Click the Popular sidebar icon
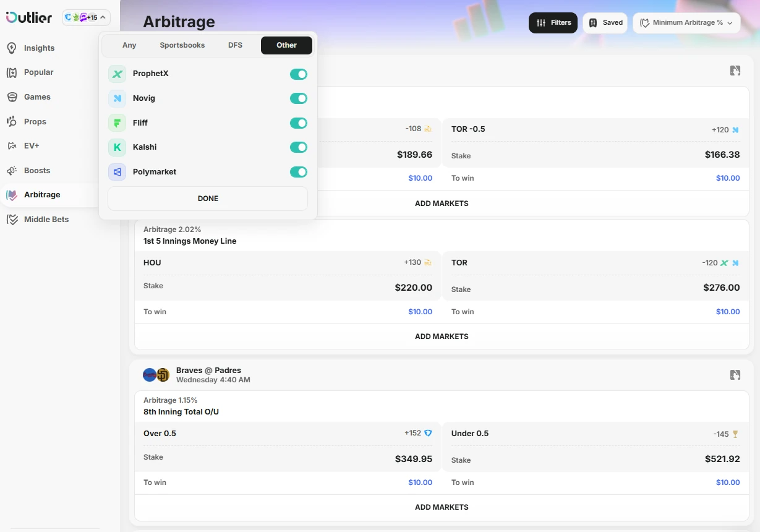Viewport: 760px width, 532px height. (x=12, y=72)
